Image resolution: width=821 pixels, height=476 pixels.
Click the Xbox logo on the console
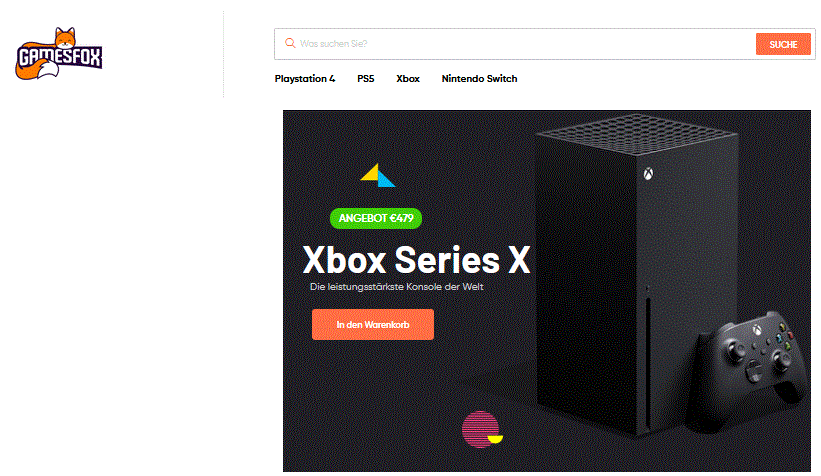click(648, 174)
